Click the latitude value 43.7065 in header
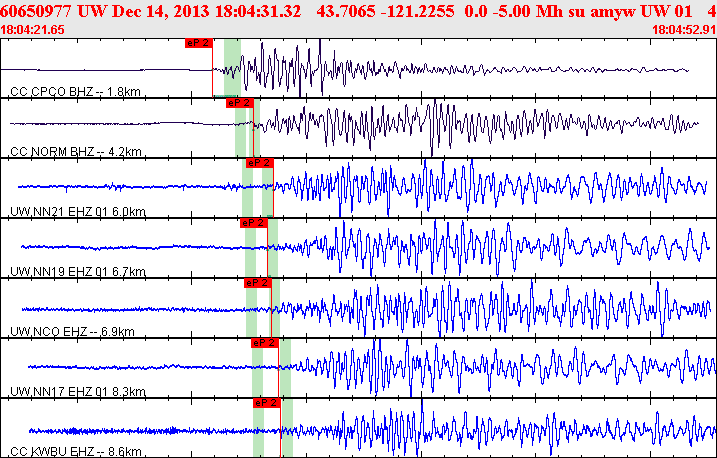This screenshot has width=717, height=458. pos(346,11)
